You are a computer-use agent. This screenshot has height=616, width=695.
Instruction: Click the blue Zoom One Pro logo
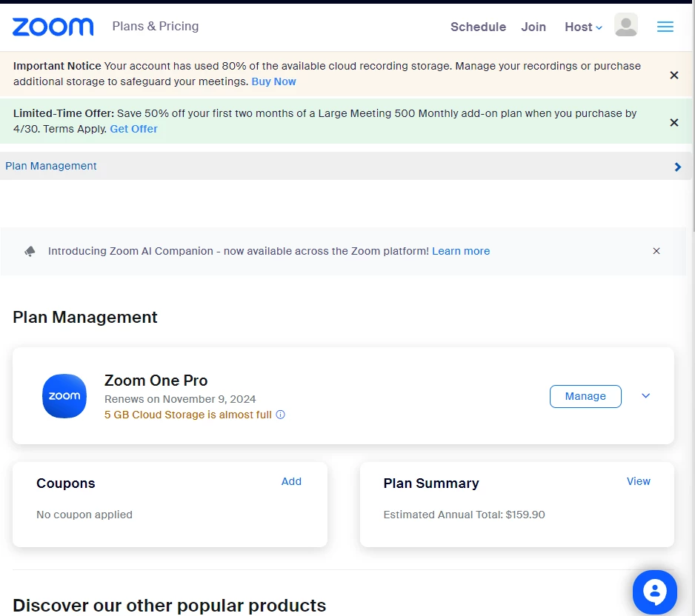(64, 396)
